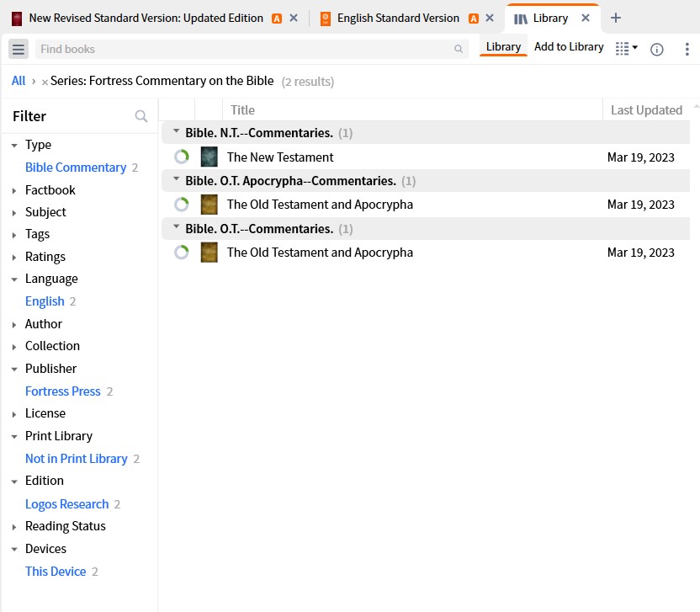Show resource information panel icon

click(x=657, y=49)
